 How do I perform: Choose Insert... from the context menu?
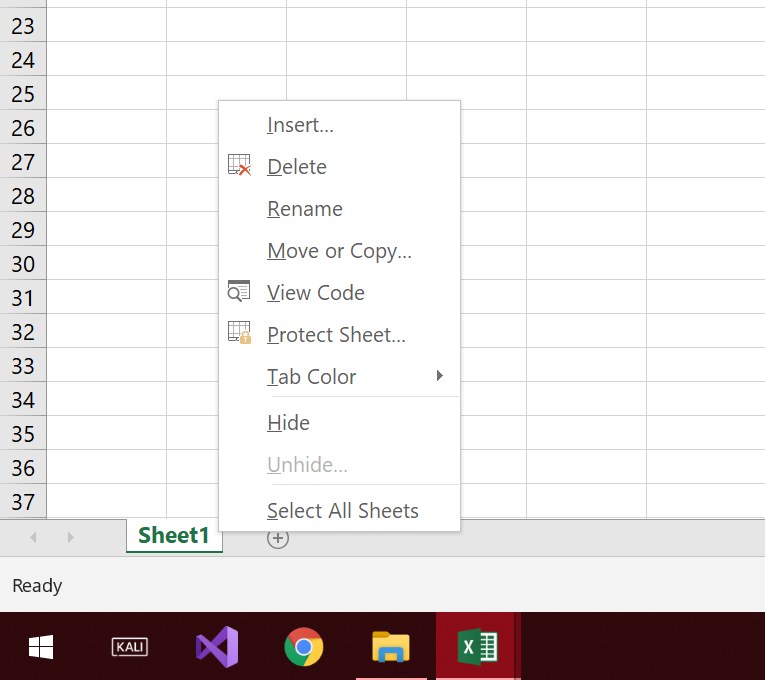300,125
